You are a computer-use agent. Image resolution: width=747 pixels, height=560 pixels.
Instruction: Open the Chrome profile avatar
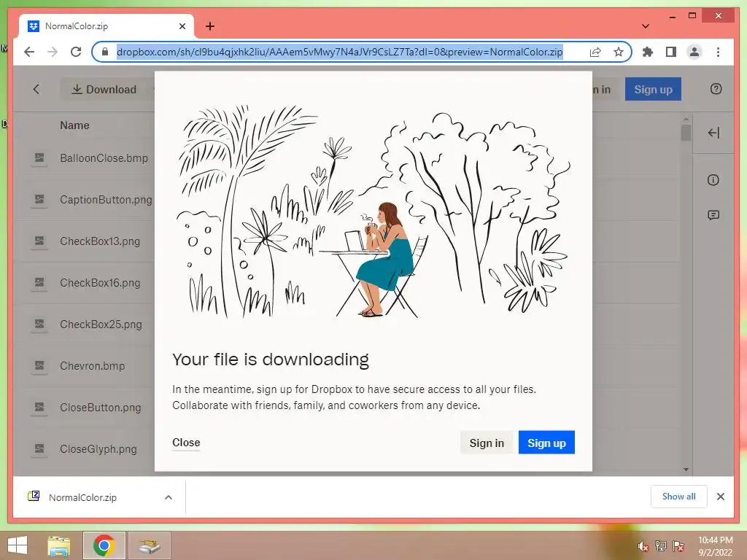[694, 52]
